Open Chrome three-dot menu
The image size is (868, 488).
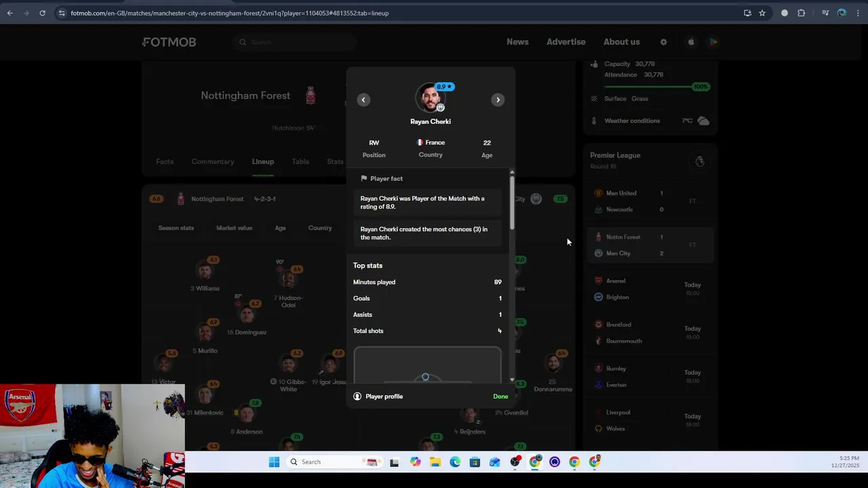[859, 13]
